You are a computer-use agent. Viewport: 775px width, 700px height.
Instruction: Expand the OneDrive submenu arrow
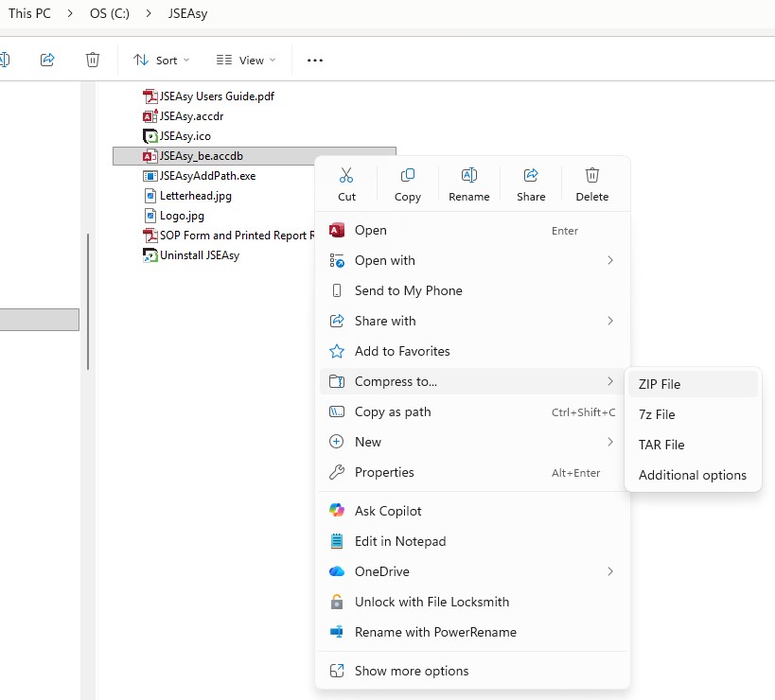[x=610, y=571]
